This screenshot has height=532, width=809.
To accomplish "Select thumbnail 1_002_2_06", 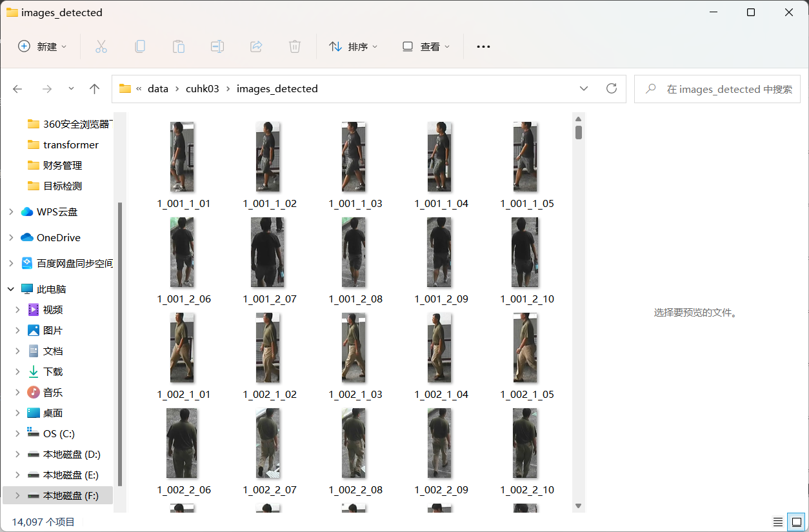I will click(182, 443).
